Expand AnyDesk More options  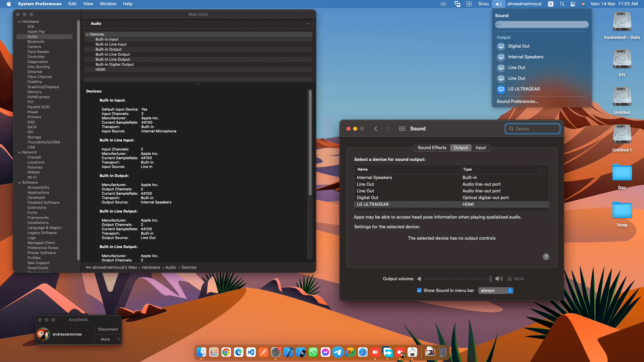click(x=108, y=339)
